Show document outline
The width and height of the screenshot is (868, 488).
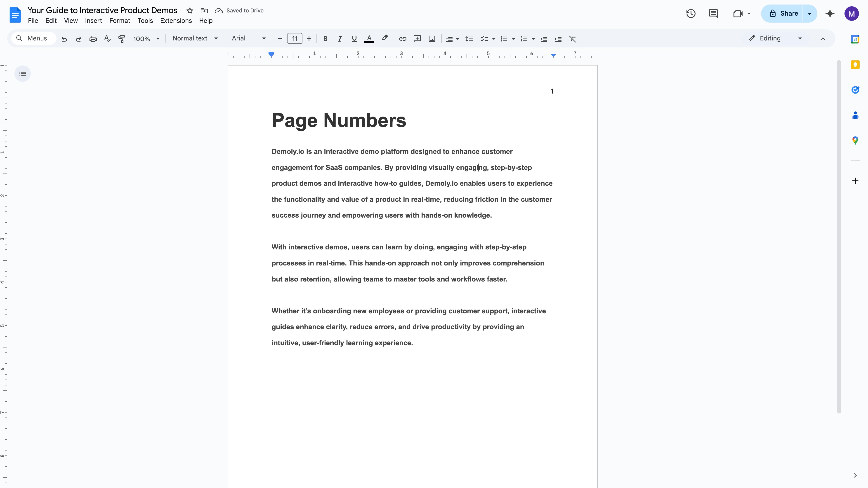point(23,74)
